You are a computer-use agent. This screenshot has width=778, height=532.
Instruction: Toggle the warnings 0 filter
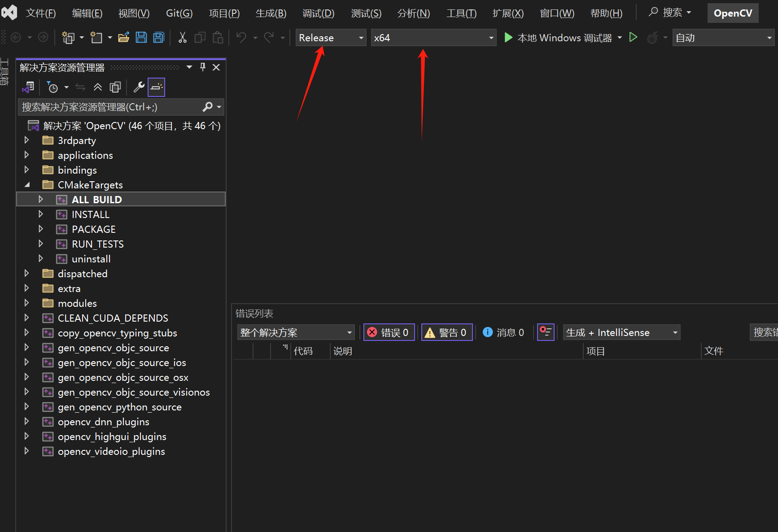coord(446,332)
